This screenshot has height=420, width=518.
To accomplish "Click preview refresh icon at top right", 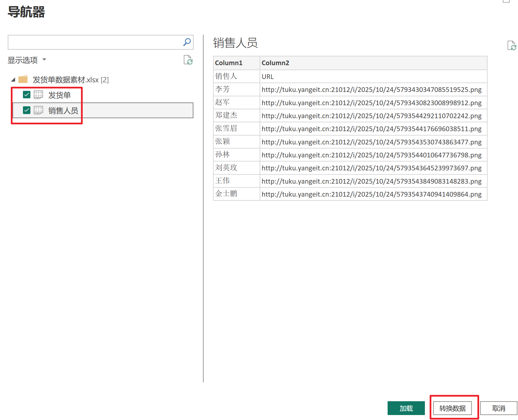I will point(511,46).
